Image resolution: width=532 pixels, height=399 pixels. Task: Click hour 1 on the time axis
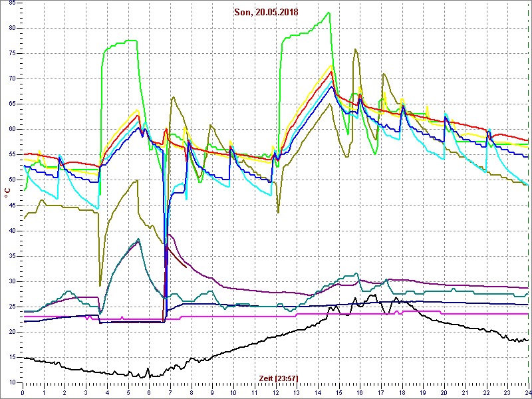tap(44, 392)
